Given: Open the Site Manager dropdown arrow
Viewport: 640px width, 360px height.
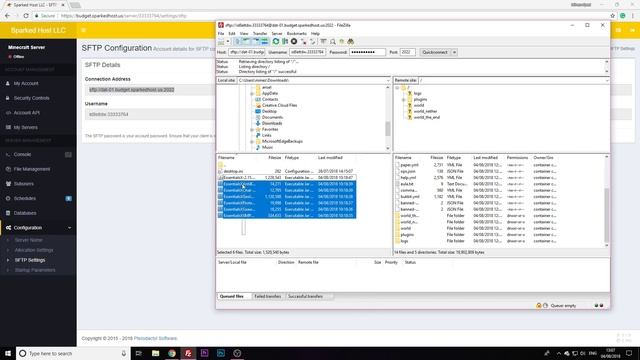Looking at the screenshot, I should coord(228,42).
